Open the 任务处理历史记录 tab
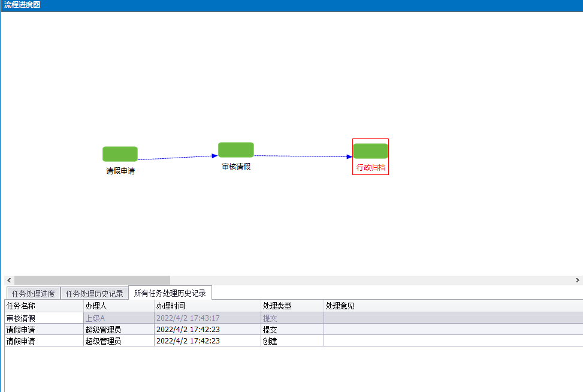Screen dimensions: 583x392 95,294
